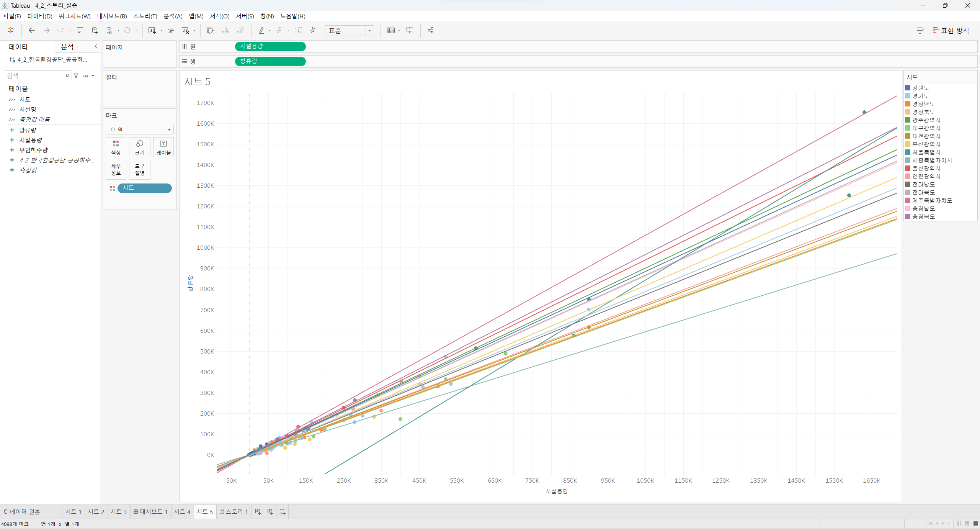Screen dimensions: 980x529
Task: Click the 검색 field search box
Action: (35, 76)
